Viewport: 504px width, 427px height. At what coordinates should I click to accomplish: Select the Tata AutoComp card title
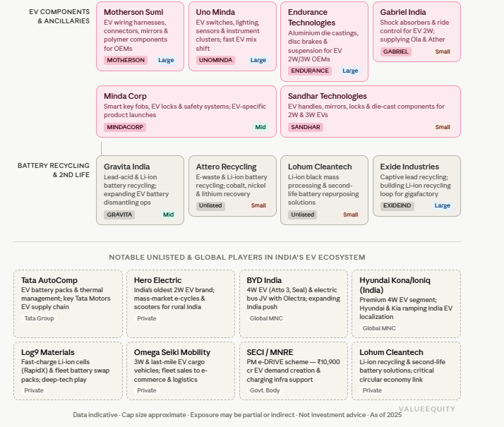coord(49,280)
